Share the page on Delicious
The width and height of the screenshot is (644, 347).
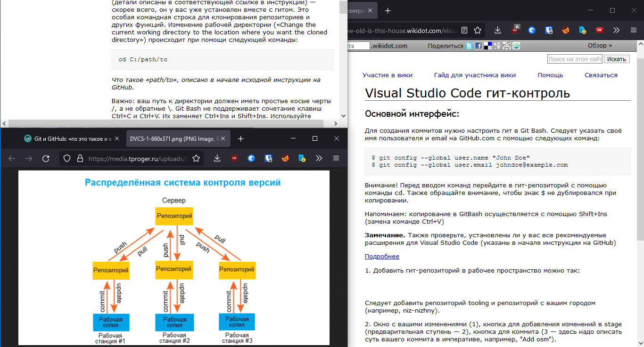click(x=488, y=46)
